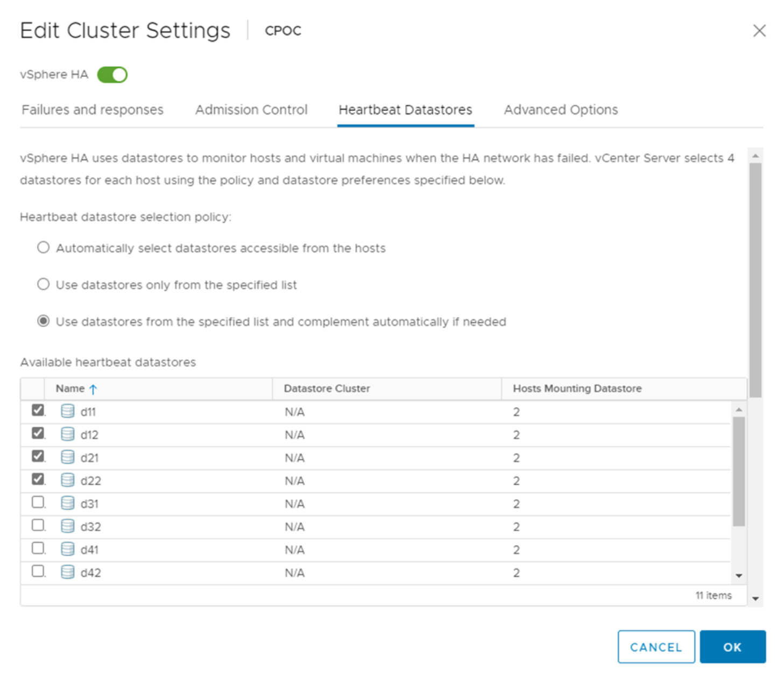Click the CANCEL button

(x=656, y=647)
